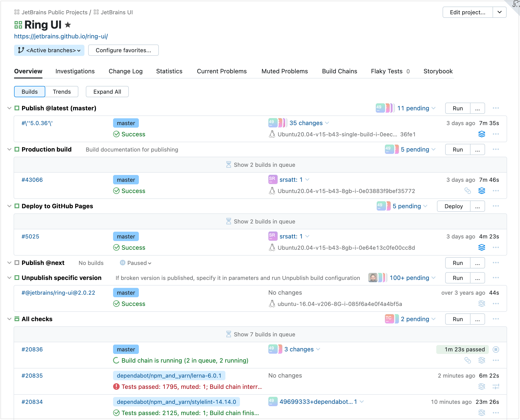The height and width of the screenshot is (420, 520).
Task: Click grid icon beside JetBrains Public Projects breadcrumb
Action: pyautogui.click(x=17, y=12)
